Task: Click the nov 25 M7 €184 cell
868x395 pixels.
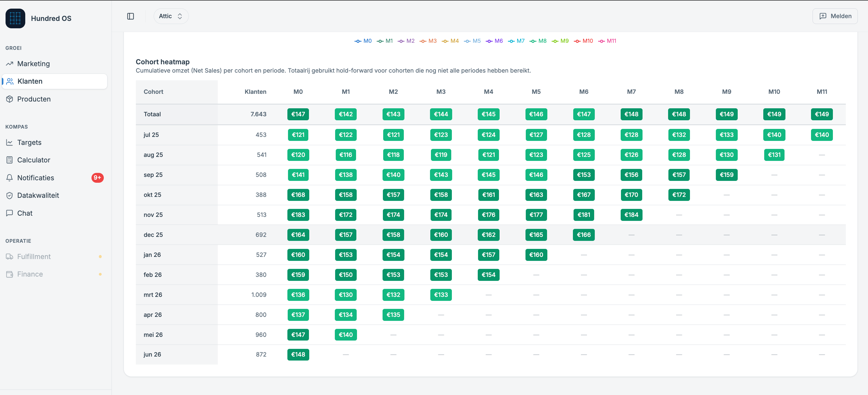Action: pos(631,215)
